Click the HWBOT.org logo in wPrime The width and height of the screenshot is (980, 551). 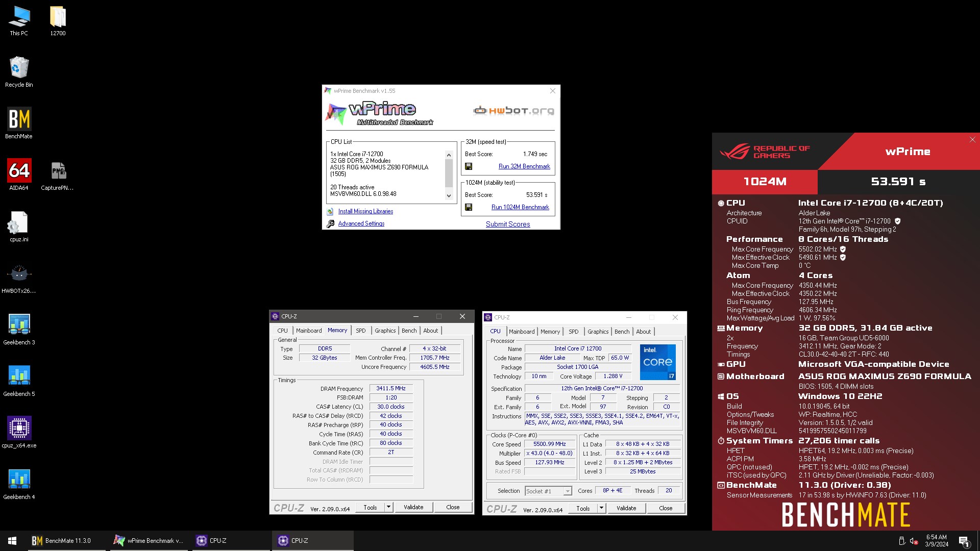click(513, 110)
